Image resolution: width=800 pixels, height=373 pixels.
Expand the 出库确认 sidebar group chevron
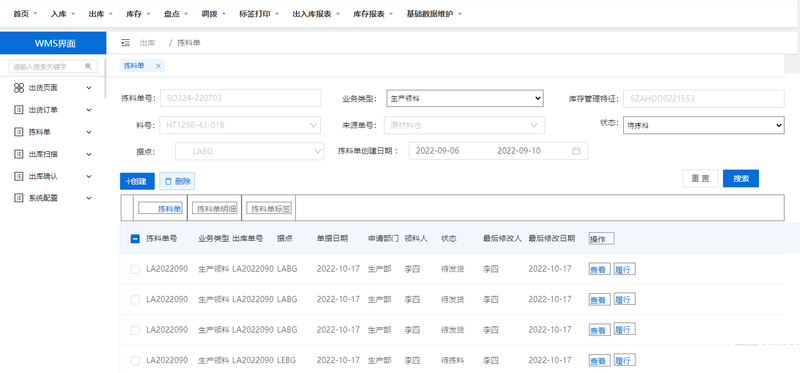coord(89,176)
